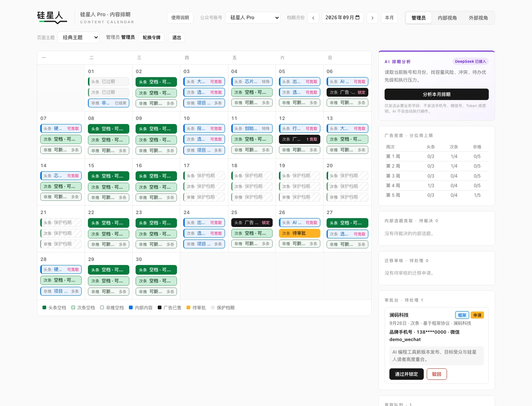The height and width of the screenshot is (406, 532).
Task: Switch to the 管理员 view tab
Action: (419, 18)
